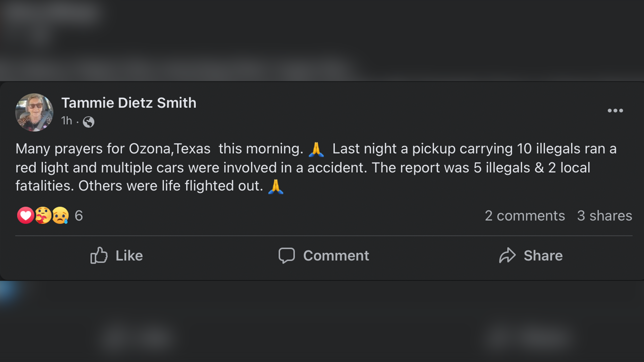Click the red heart reaction icon
The image size is (644, 362).
tap(25, 215)
